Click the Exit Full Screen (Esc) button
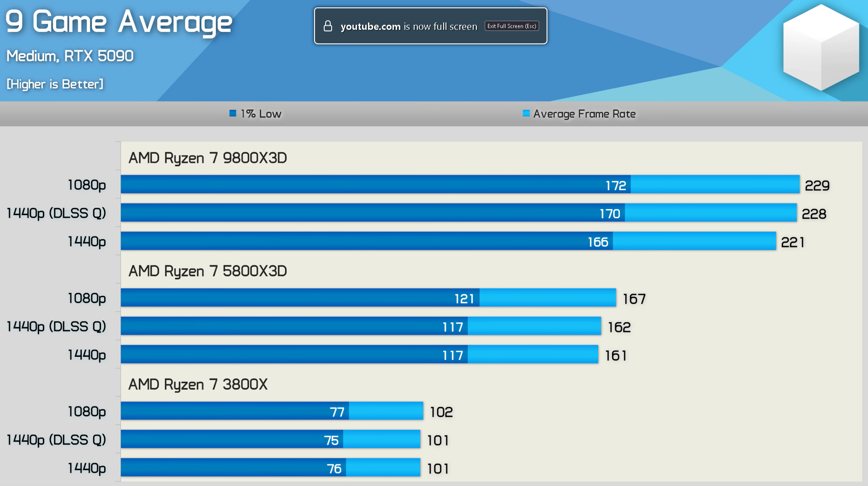This screenshot has width=868, height=486. point(512,26)
